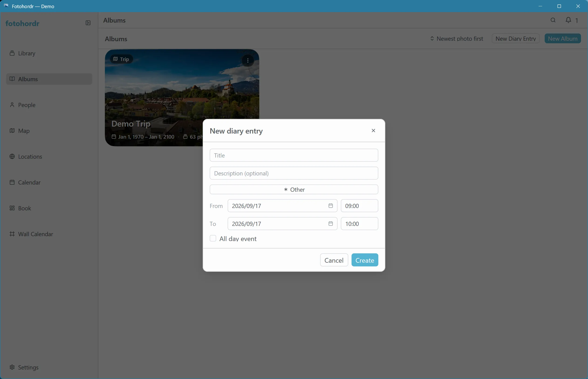Click the fotohordr logo
Viewport: 588px width, 379px height.
pyautogui.click(x=22, y=23)
